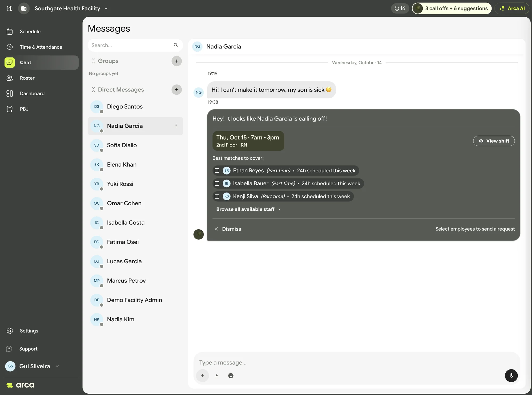Open Nadia Garcia options menu
Viewport: 532px width, 395px height.
176,126
